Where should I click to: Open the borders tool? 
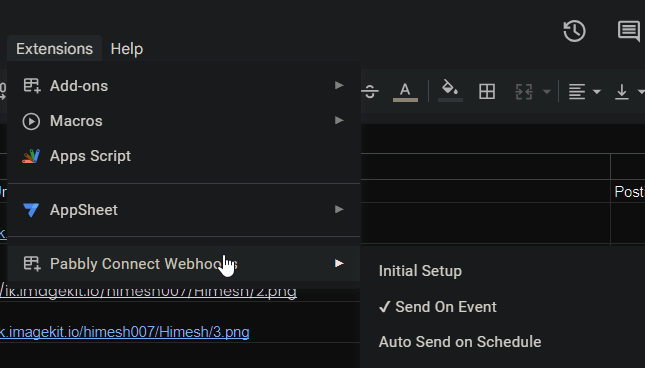tap(487, 91)
